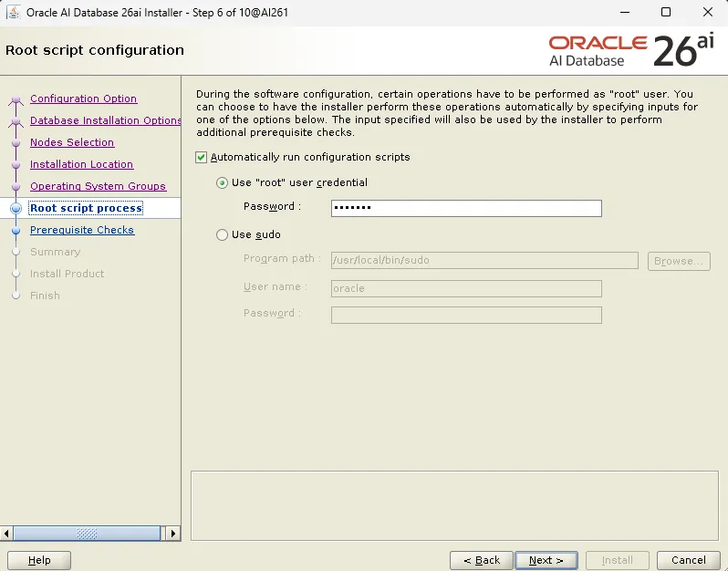Select Use "root" user credential option

click(222, 183)
